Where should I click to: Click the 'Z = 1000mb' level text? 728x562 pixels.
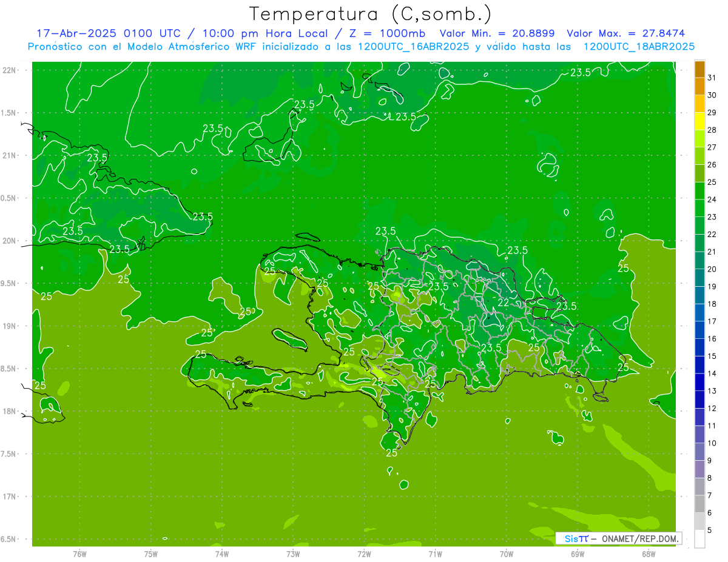(x=387, y=33)
